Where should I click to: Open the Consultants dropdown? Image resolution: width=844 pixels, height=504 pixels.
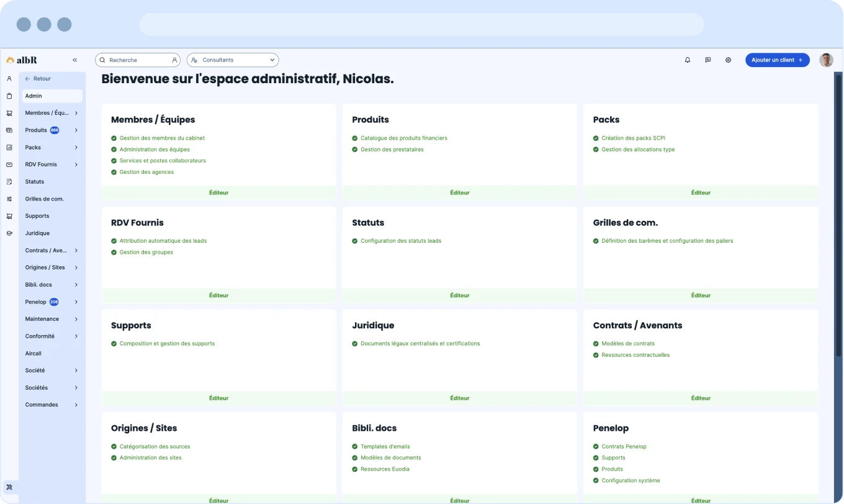(233, 60)
